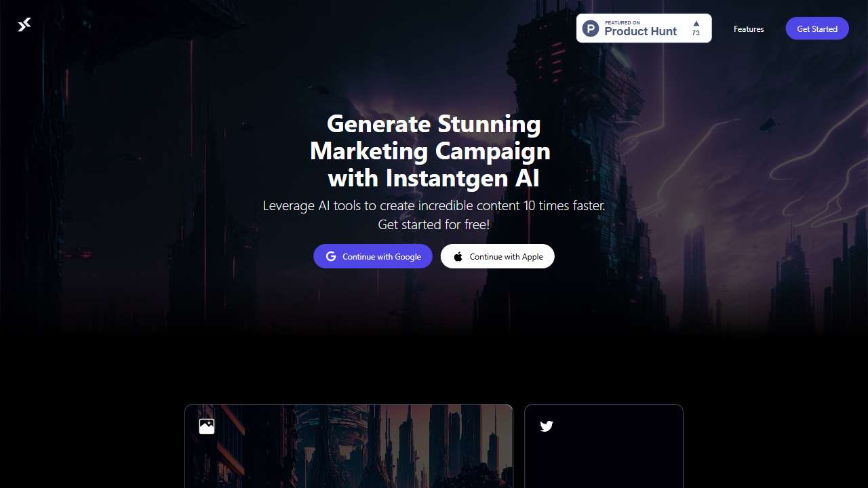Click the Google G icon
The image size is (868, 488).
(331, 256)
